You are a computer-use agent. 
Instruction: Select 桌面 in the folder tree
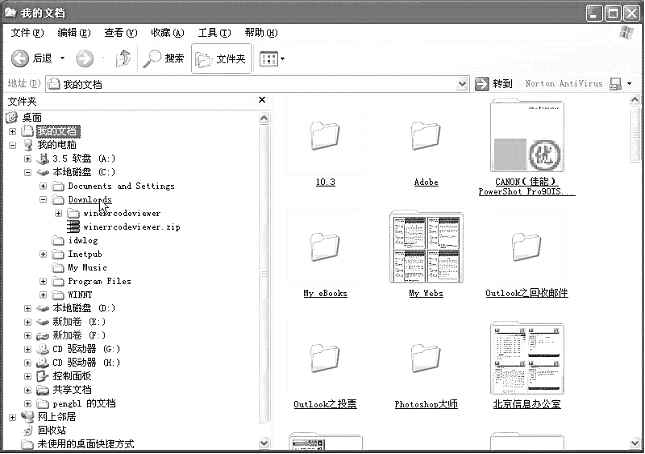point(32,118)
